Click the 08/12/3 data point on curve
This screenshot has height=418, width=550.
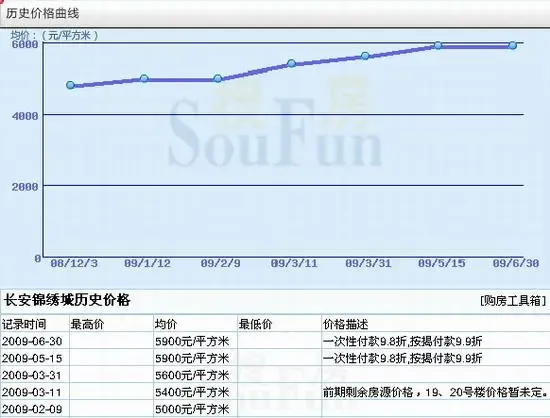point(70,85)
